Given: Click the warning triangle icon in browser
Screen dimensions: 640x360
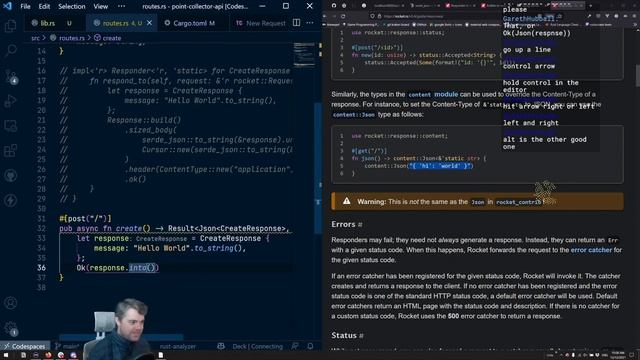Looking at the screenshot, I should click(x=347, y=201).
